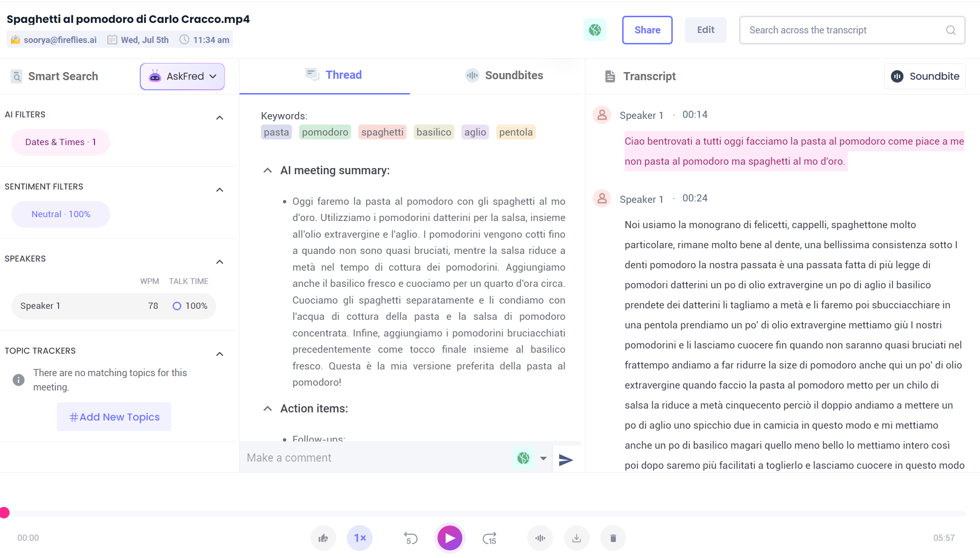Image resolution: width=980 pixels, height=558 pixels.
Task: Send the comment with arrow icon
Action: coord(565,460)
